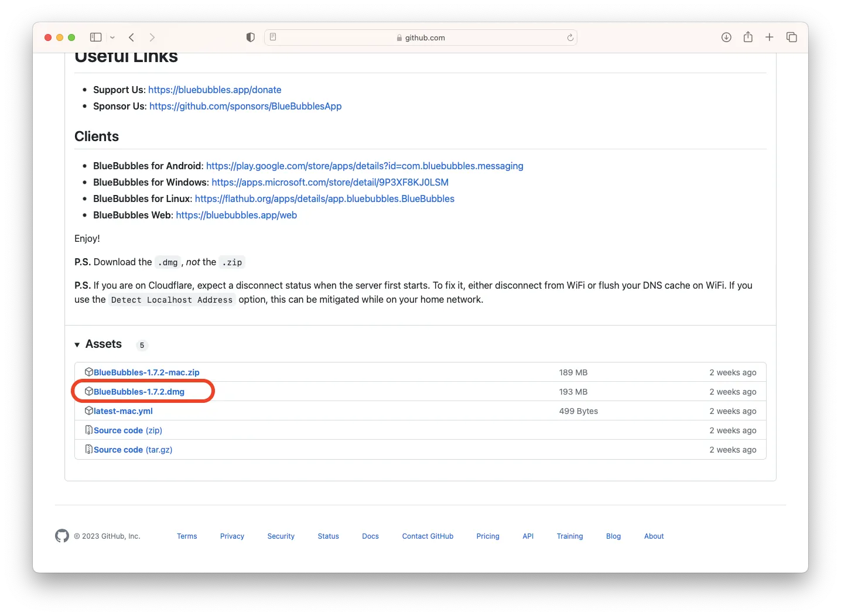Image resolution: width=841 pixels, height=616 pixels.
Task: Click the GitHub Octocat logo in footer
Action: coord(62,536)
